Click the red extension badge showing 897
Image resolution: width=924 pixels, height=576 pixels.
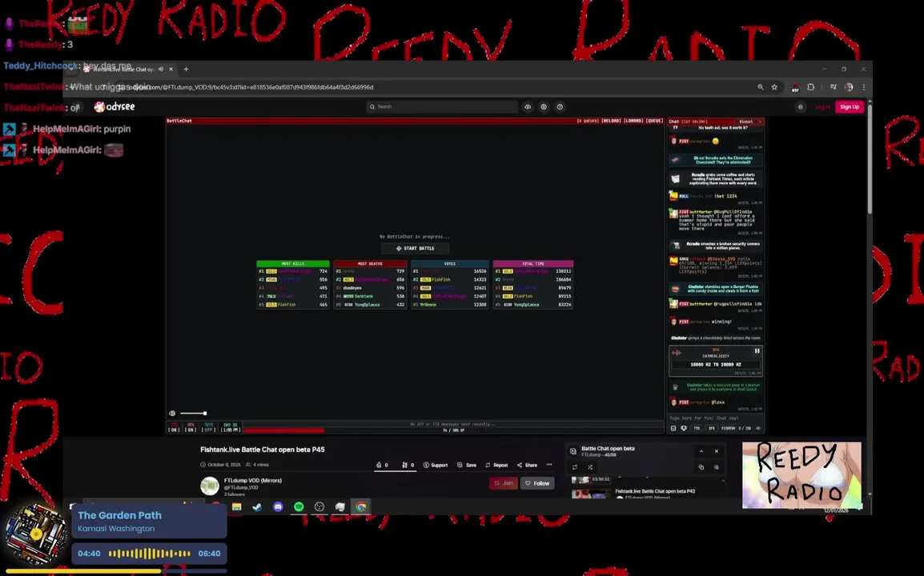[x=795, y=88]
